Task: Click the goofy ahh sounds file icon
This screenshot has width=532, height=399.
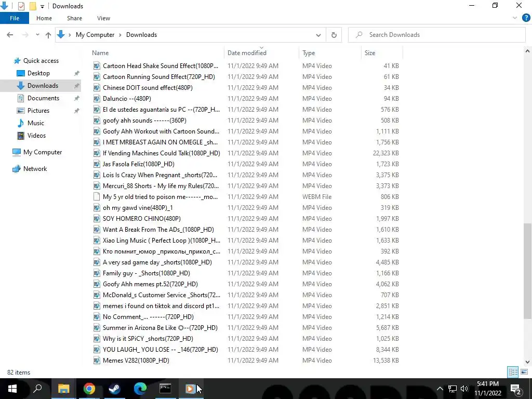Action: tap(97, 121)
